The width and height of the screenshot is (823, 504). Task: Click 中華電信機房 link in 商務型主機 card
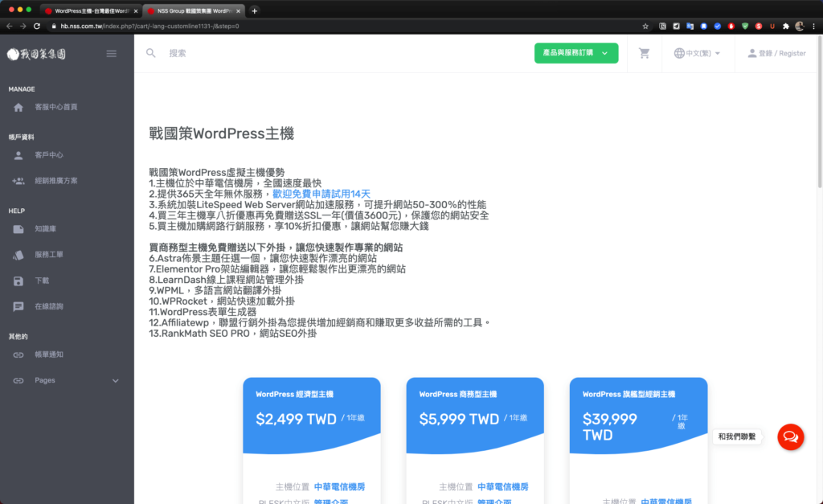click(x=503, y=486)
